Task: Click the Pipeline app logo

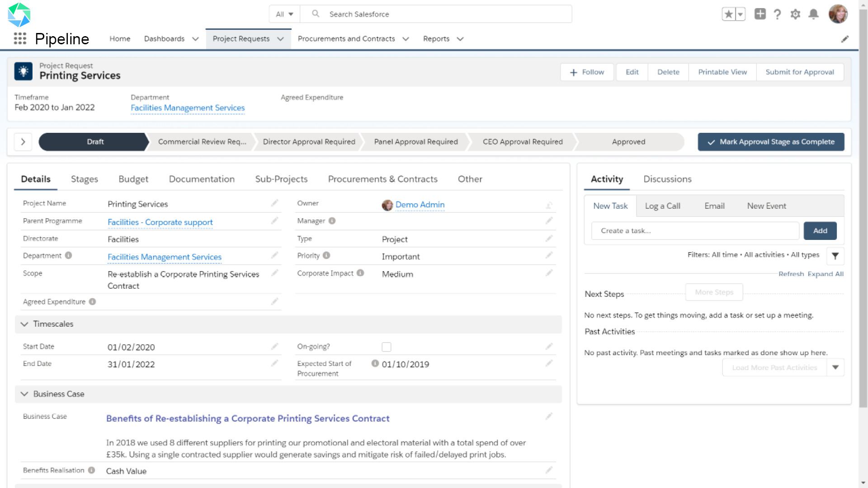Action: tap(19, 14)
